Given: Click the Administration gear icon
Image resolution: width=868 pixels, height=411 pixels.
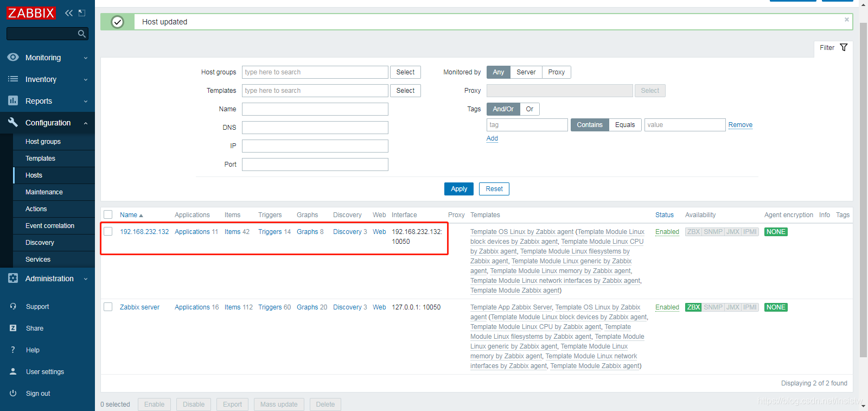Looking at the screenshot, I should (x=13, y=278).
